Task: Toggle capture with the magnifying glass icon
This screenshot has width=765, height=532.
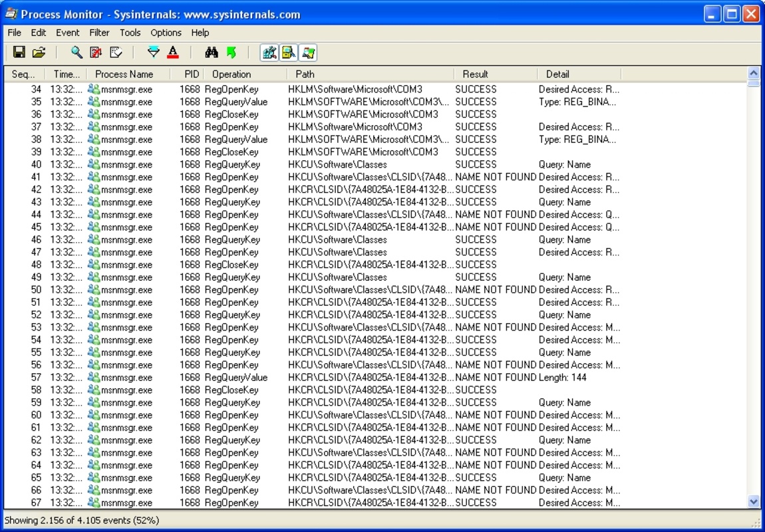Action: [77, 53]
